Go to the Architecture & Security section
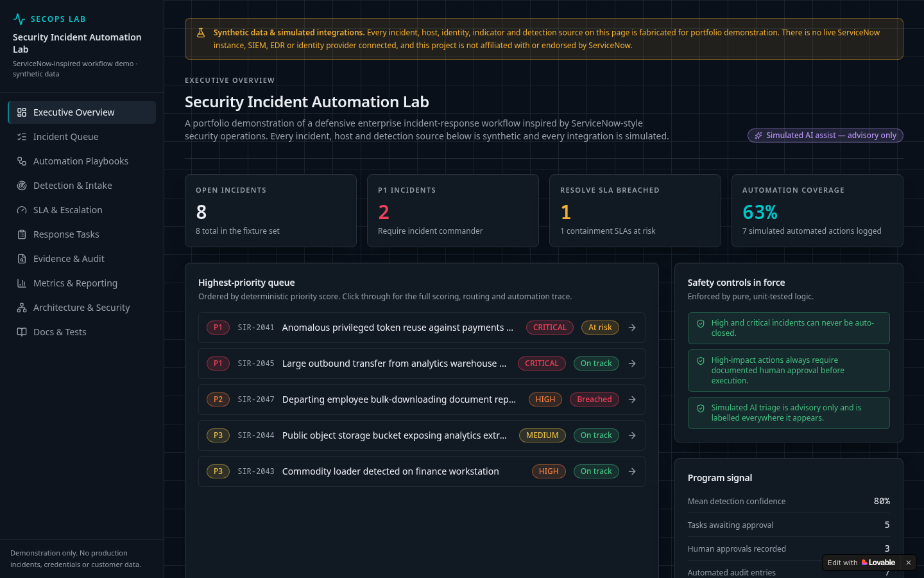 [82, 308]
